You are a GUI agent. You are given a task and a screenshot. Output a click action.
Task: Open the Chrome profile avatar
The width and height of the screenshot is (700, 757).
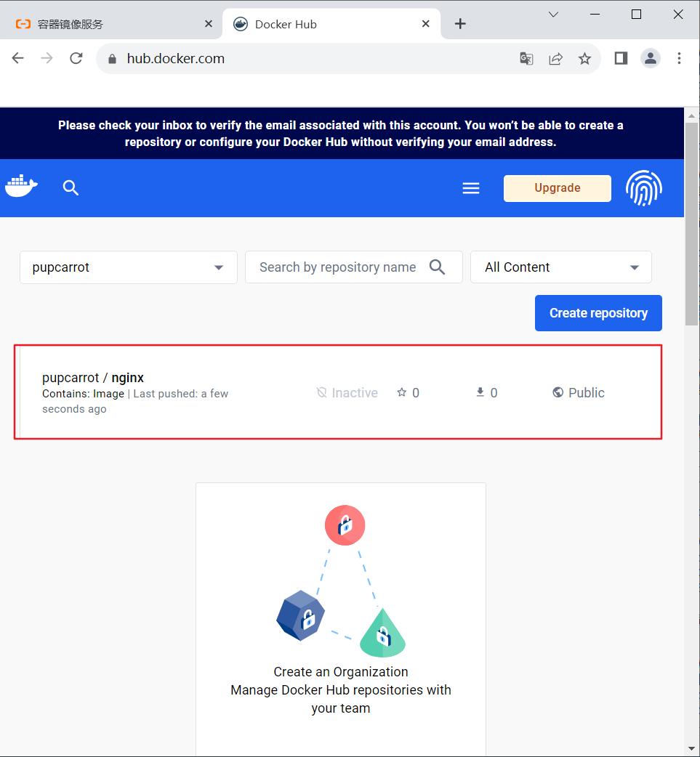(651, 58)
